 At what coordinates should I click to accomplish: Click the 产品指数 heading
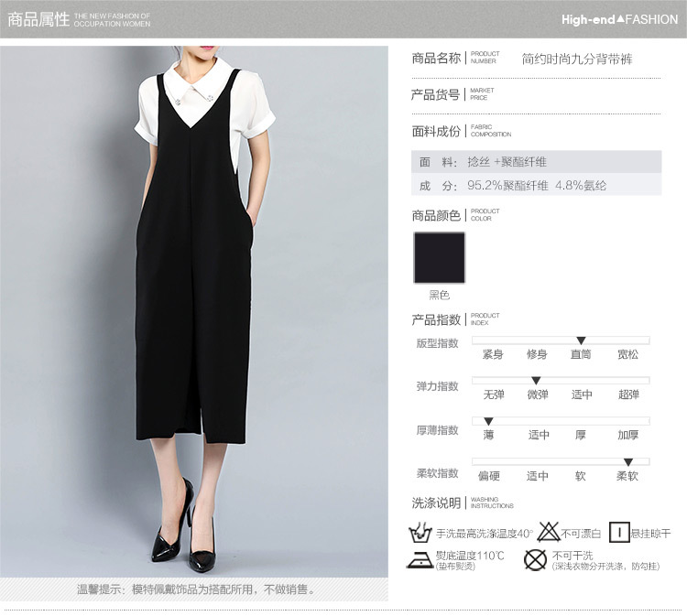tap(436, 319)
